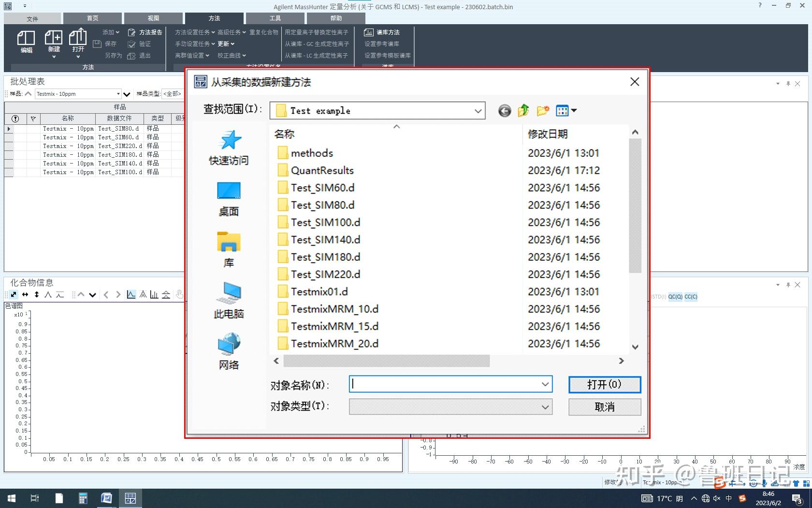Click the manual integration hand icon
This screenshot has height=508, width=812.
(179, 294)
